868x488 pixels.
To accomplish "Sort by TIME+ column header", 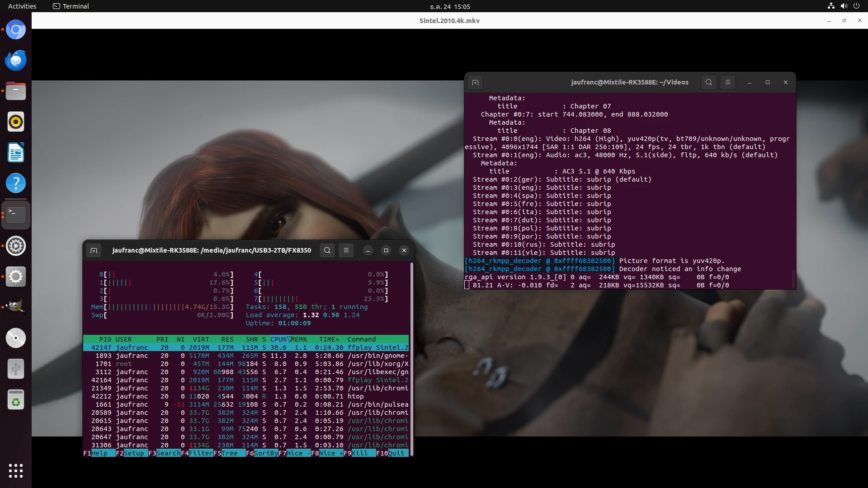I will (x=329, y=339).
